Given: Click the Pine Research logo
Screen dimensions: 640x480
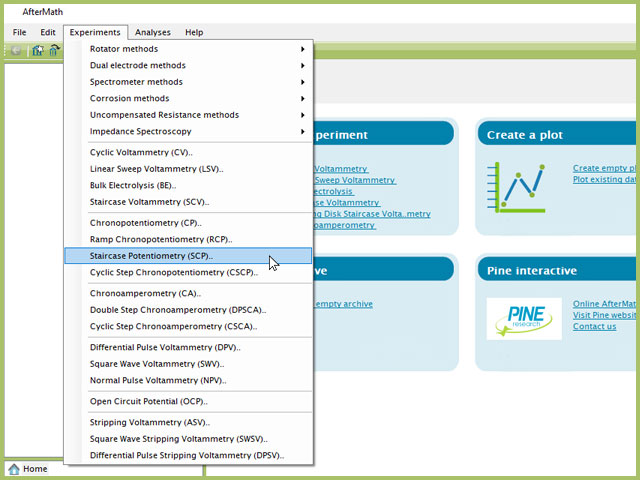Looking at the screenshot, I should (x=524, y=319).
